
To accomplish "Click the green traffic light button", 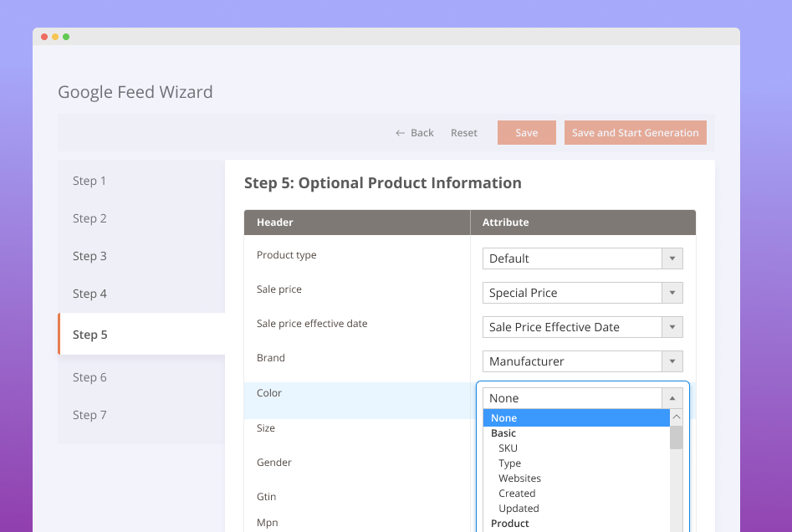I will click(x=66, y=37).
